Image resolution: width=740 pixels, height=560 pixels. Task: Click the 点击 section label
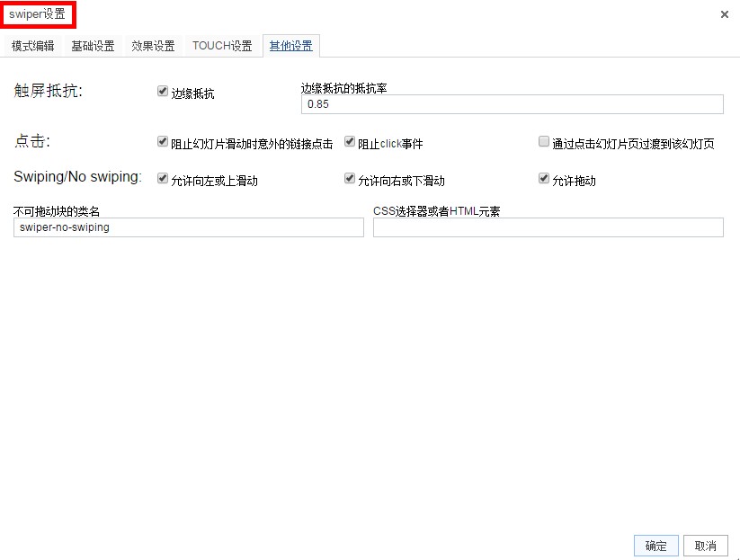pos(32,140)
